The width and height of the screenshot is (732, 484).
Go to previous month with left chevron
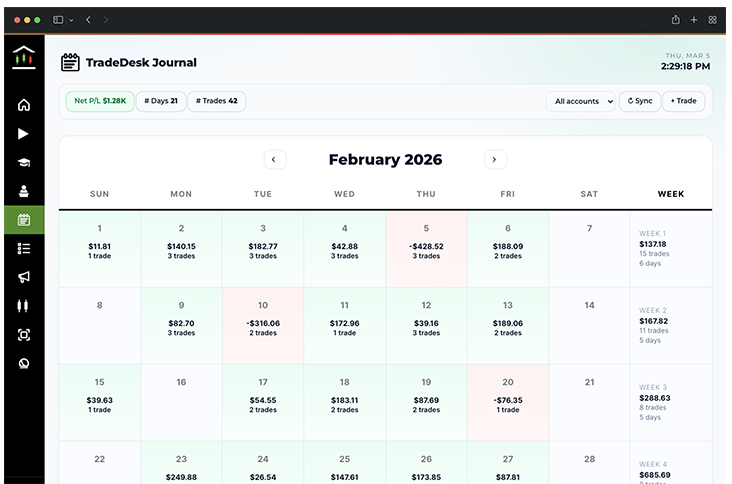[x=274, y=160]
